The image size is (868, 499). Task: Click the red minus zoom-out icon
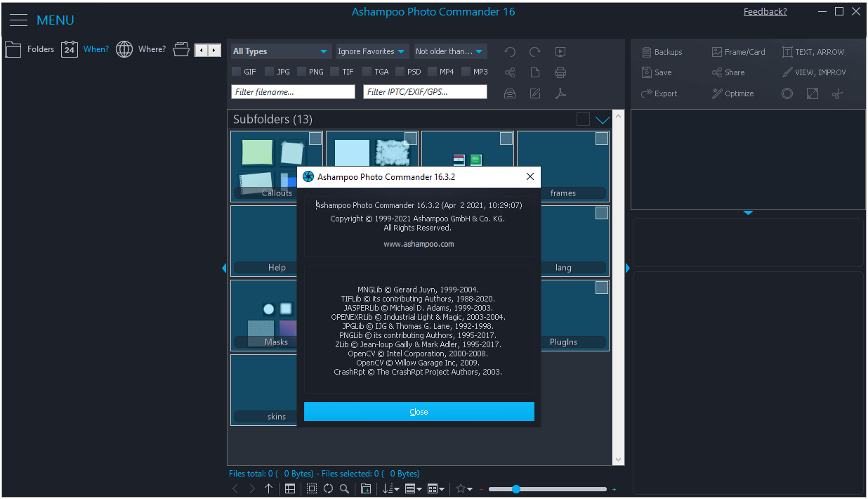point(481,489)
